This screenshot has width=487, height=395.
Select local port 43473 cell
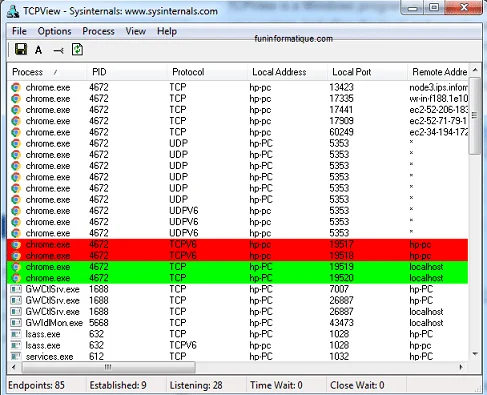[x=341, y=323]
